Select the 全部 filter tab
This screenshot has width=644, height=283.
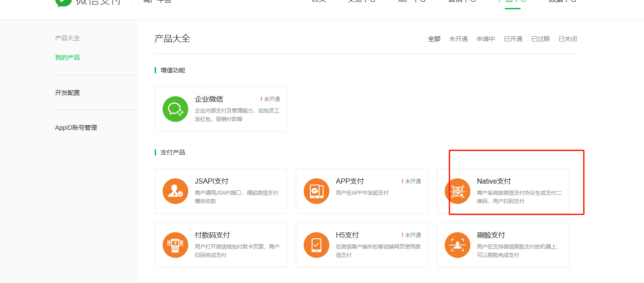tap(434, 39)
